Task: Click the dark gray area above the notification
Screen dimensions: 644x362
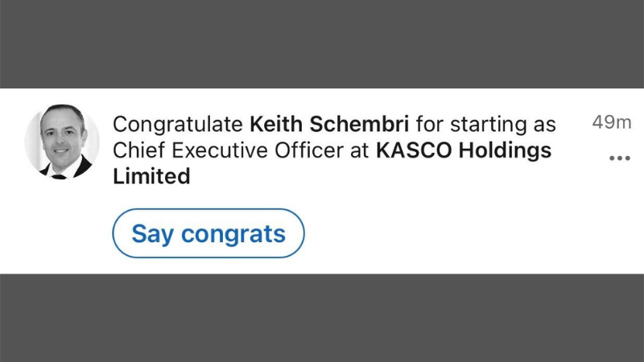Action: click(322, 43)
